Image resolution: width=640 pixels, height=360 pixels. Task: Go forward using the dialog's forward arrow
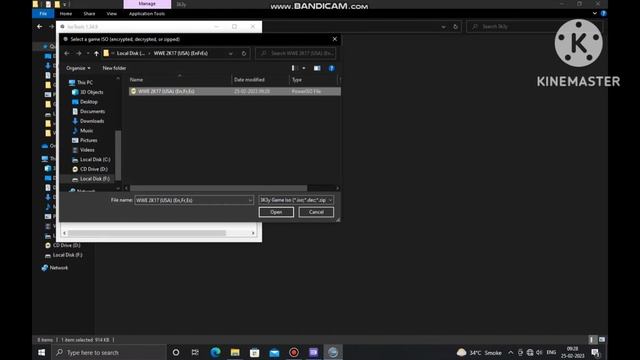(78, 53)
